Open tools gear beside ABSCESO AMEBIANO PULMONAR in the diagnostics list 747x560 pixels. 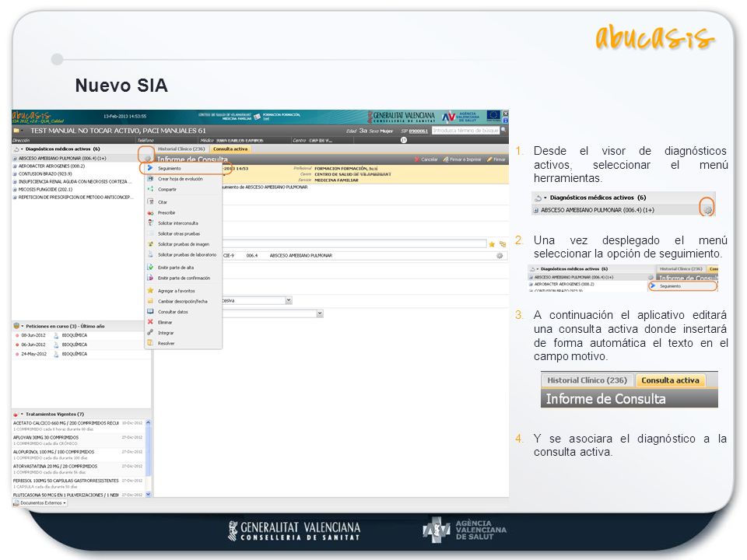148,158
